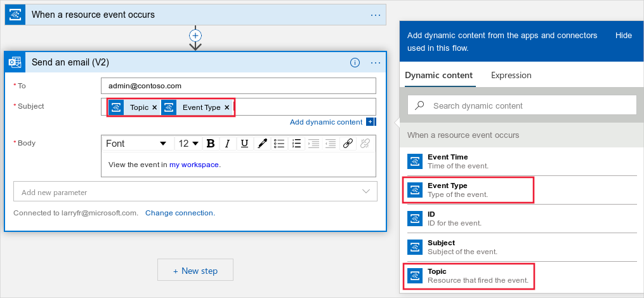This screenshot has height=298, width=644.
Task: Insert a numbered list
Action: coord(296,144)
